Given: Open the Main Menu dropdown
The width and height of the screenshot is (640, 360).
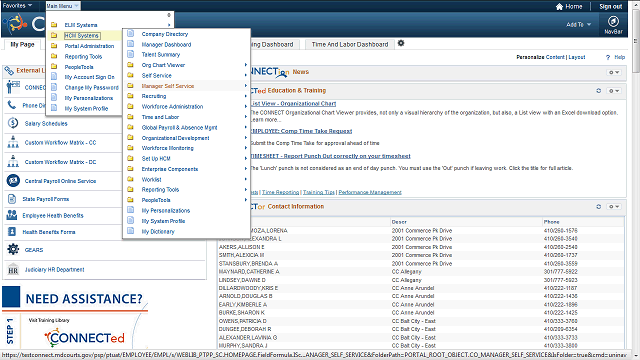Looking at the screenshot, I should coord(63,6).
